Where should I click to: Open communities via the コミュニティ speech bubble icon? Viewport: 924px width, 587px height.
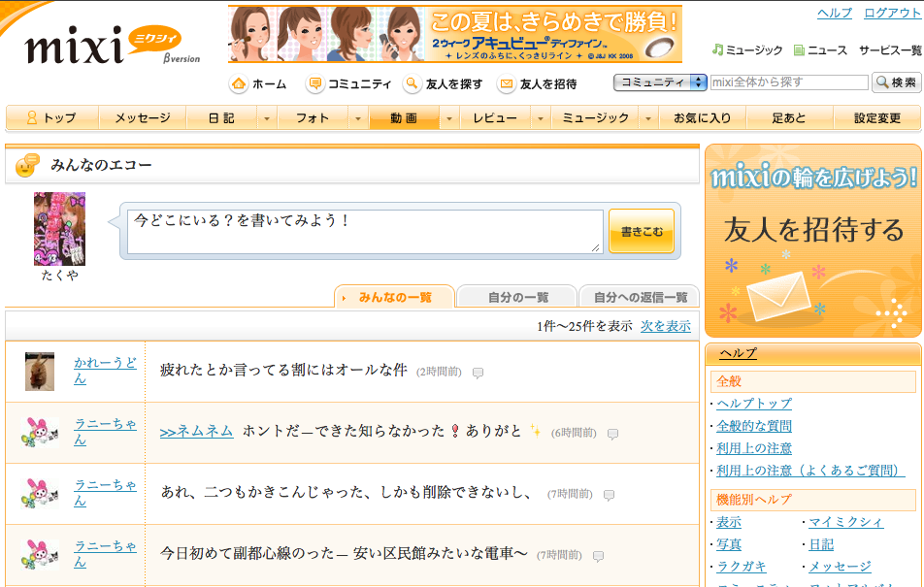[313, 84]
